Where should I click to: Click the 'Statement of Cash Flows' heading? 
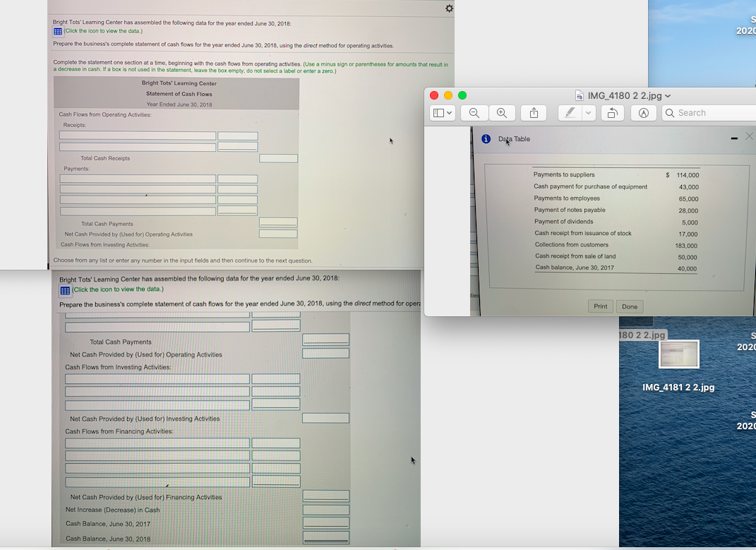[179, 94]
